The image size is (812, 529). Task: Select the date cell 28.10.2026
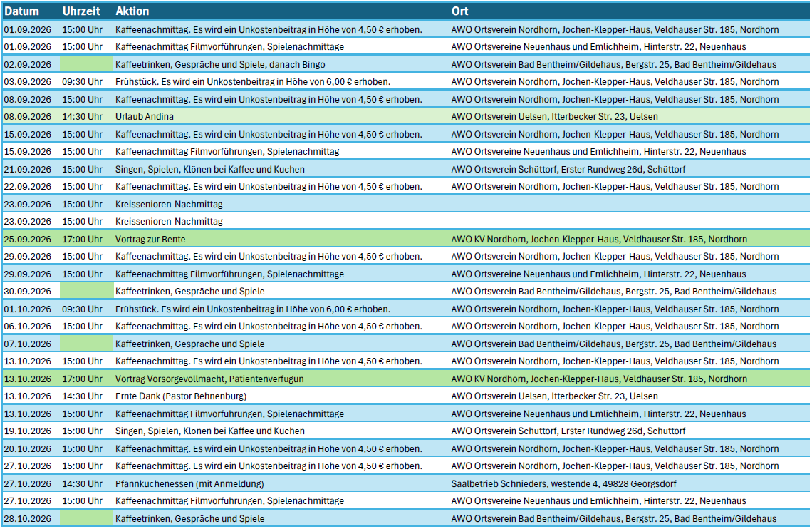click(x=28, y=518)
